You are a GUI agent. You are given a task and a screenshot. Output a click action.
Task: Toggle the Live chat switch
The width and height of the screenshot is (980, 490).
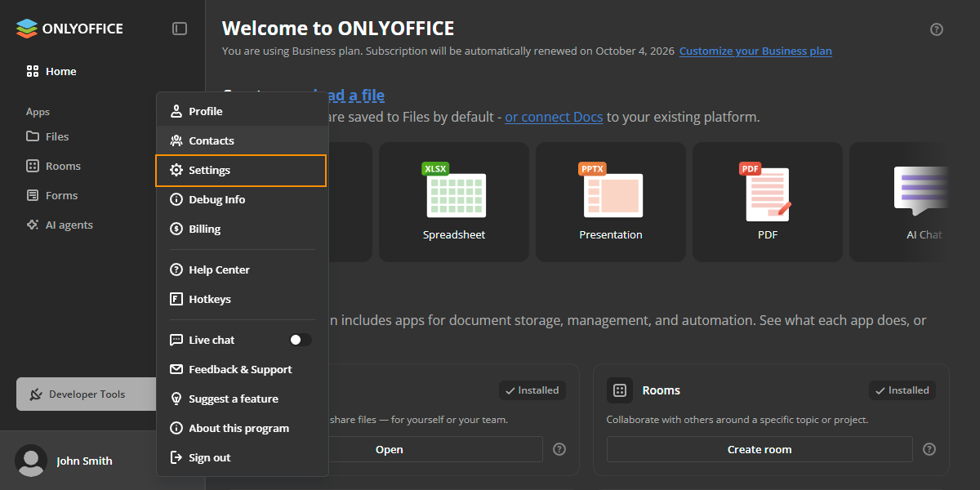(301, 340)
